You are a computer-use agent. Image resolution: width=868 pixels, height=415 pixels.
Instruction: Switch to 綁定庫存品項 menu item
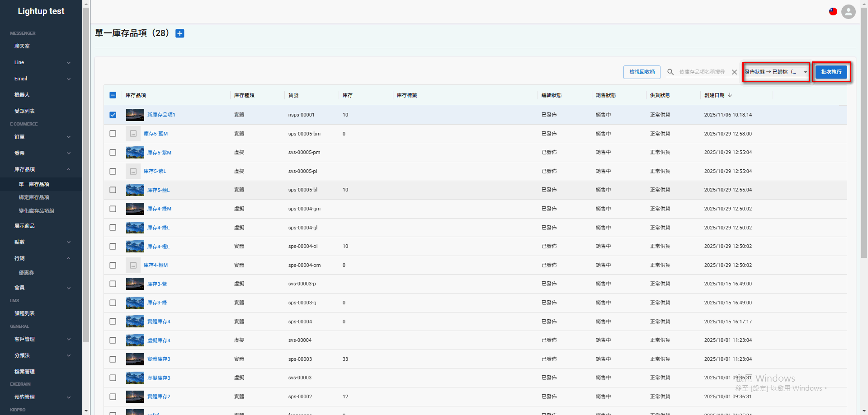pyautogui.click(x=34, y=197)
